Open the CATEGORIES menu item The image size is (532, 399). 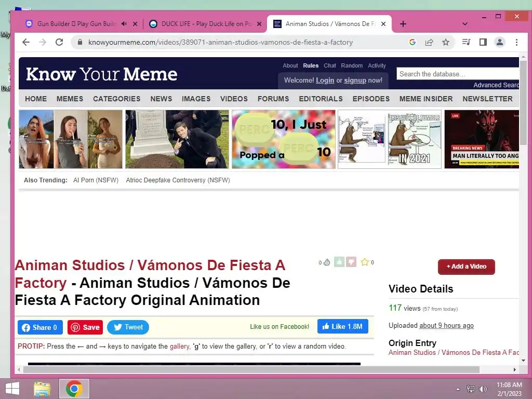[117, 99]
